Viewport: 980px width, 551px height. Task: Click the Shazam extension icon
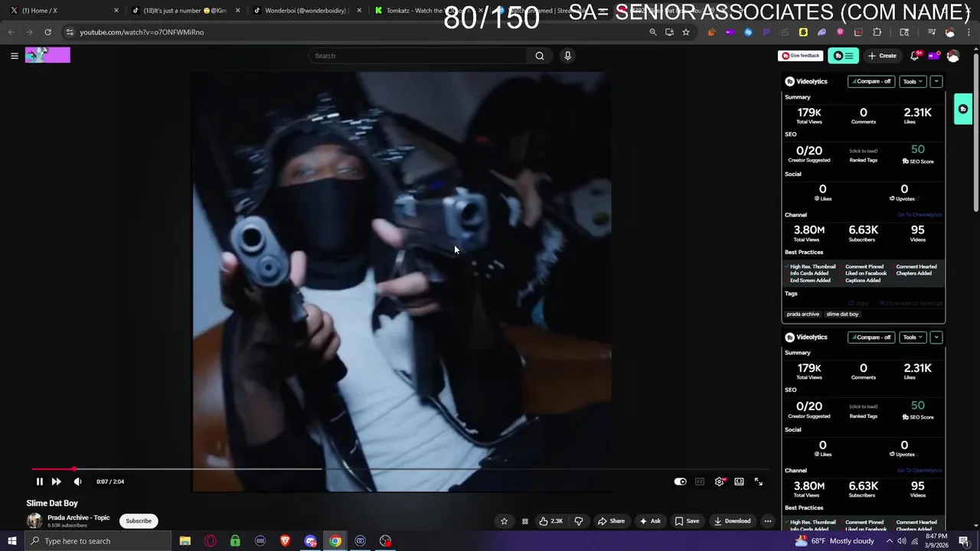(748, 32)
